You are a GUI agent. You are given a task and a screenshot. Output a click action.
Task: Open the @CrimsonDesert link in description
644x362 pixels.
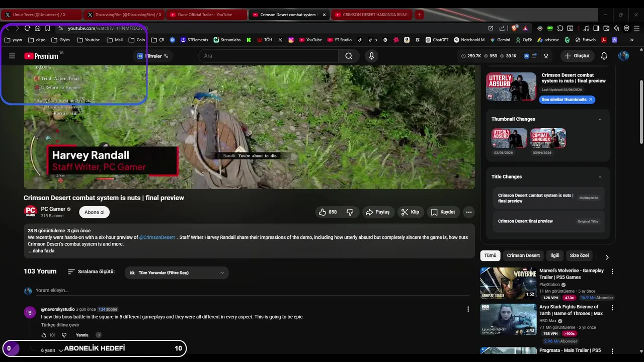(x=157, y=237)
